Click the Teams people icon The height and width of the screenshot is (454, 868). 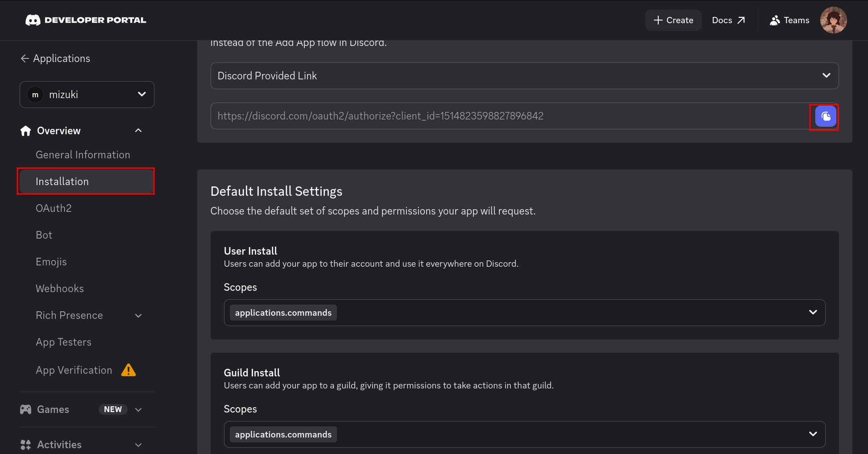pyautogui.click(x=775, y=20)
